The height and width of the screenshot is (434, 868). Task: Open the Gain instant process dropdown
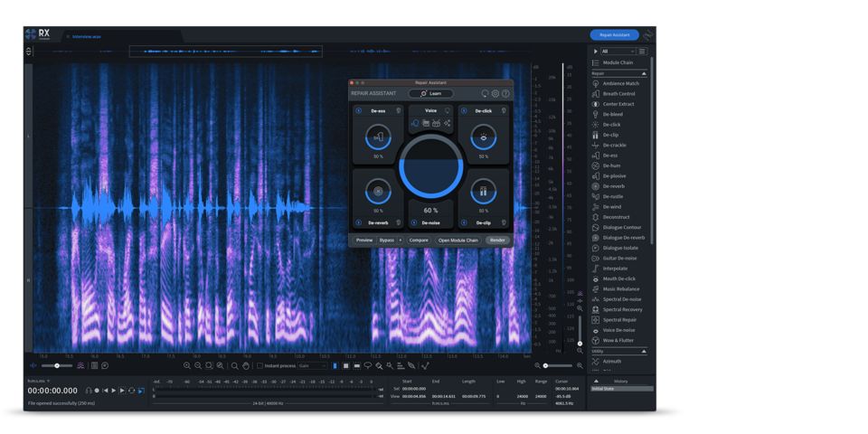tap(313, 366)
